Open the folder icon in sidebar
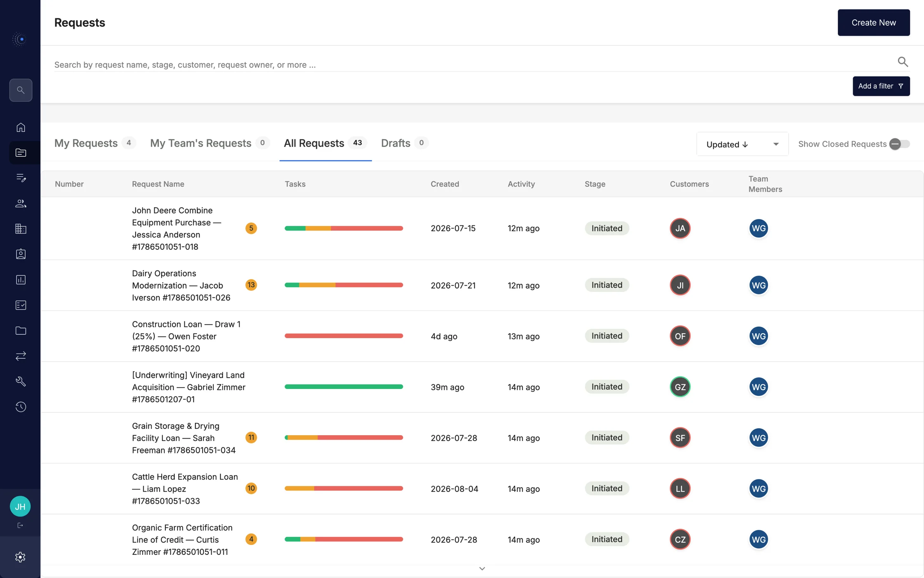The image size is (924, 578). pyautogui.click(x=21, y=331)
